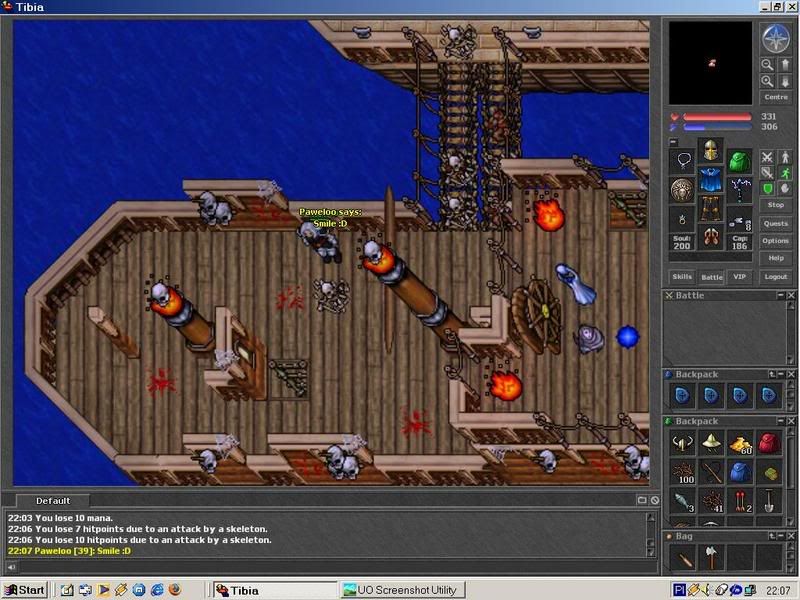Toggle defensive fighting green shield
Image resolution: width=800 pixels, height=600 pixels.
point(767,189)
